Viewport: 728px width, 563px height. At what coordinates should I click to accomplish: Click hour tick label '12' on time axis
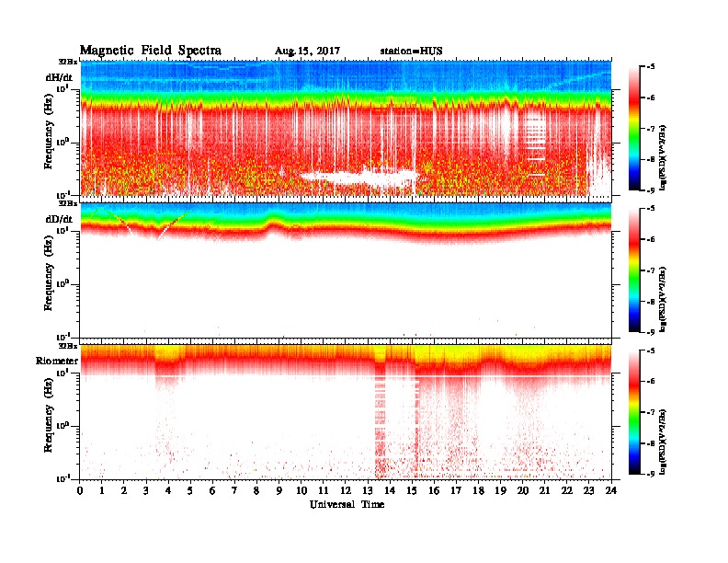coord(346,491)
